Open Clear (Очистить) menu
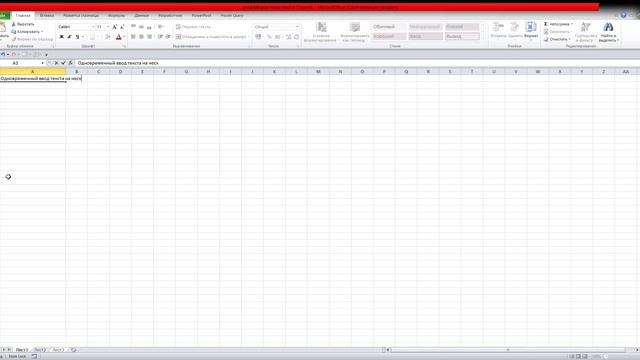 pos(557,39)
